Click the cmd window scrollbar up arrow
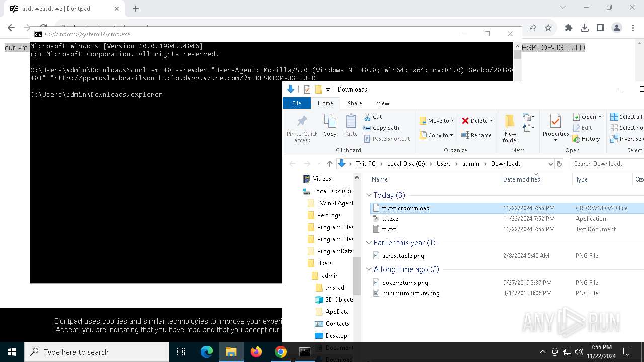 tap(517, 46)
